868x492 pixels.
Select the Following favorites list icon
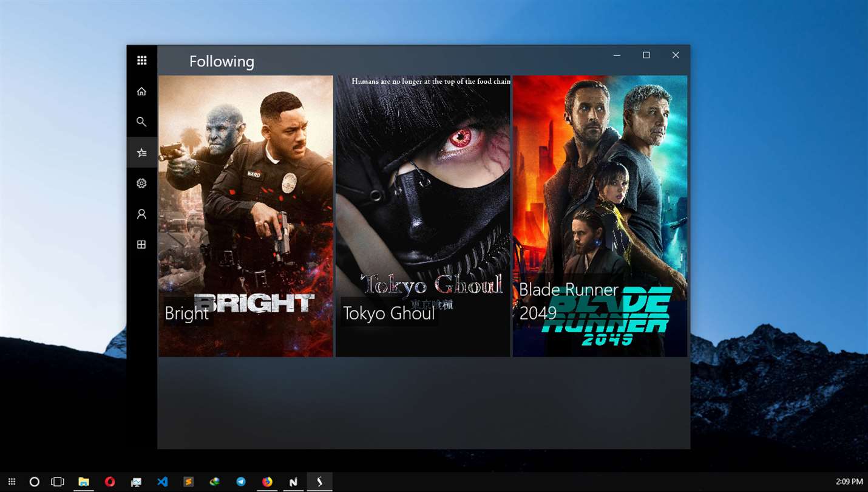(141, 152)
